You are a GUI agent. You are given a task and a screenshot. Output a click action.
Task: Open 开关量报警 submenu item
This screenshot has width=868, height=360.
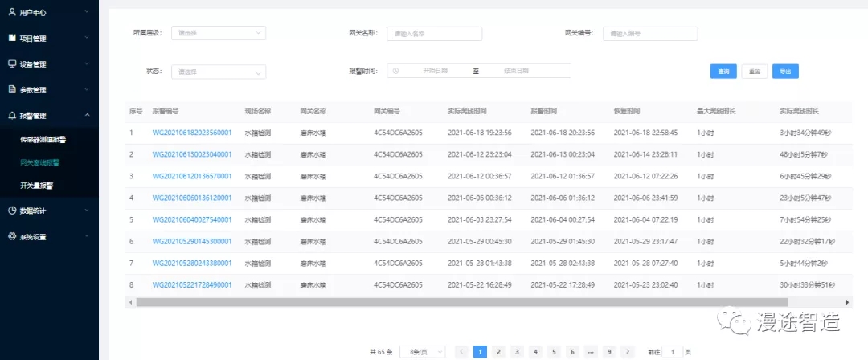tap(37, 185)
